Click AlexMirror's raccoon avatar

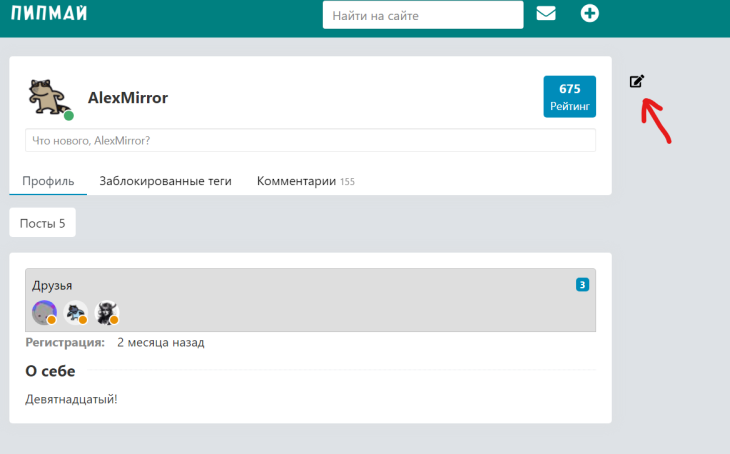[50, 98]
